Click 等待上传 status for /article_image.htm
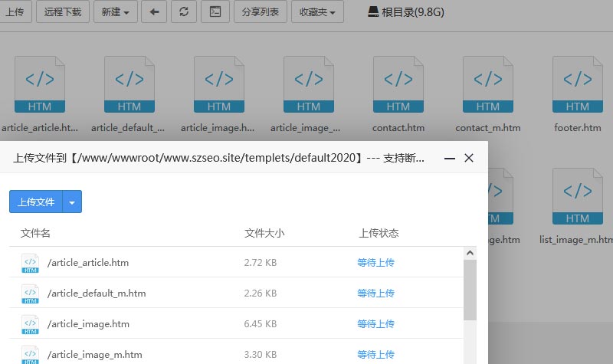Screen dimensions: 613x364 pyautogui.click(x=375, y=324)
